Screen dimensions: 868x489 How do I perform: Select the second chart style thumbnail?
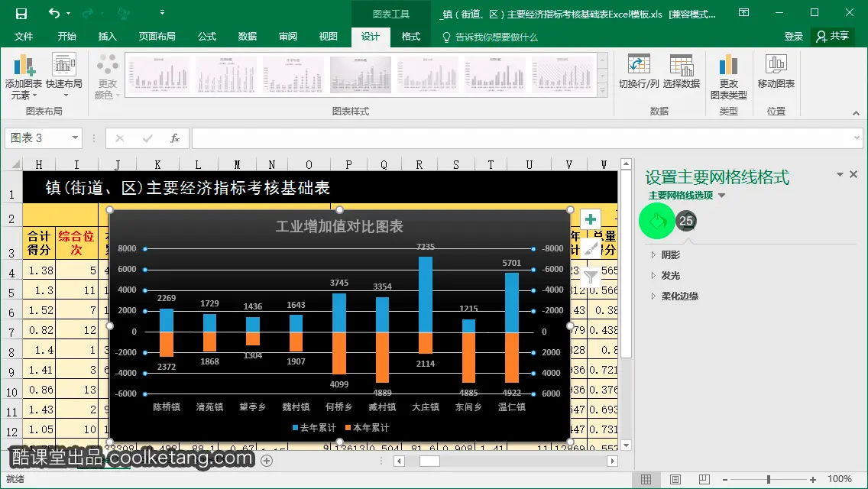(x=226, y=75)
